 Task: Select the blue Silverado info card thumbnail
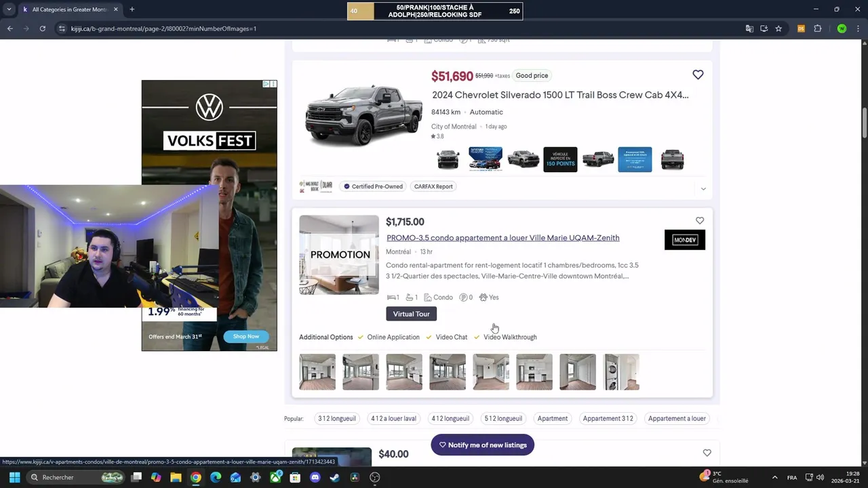635,159
